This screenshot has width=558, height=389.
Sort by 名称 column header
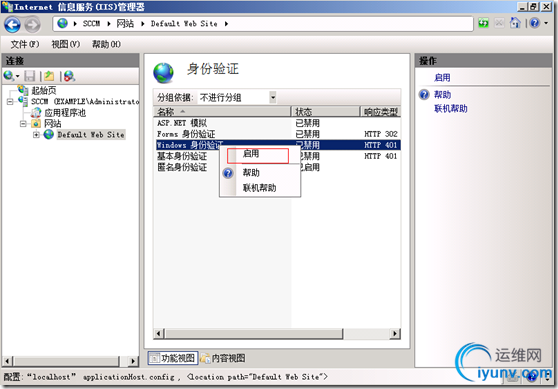coord(222,112)
